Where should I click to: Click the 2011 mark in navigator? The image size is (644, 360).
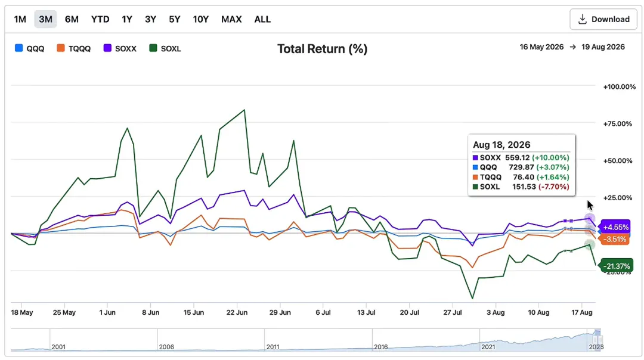pyautogui.click(x=273, y=347)
